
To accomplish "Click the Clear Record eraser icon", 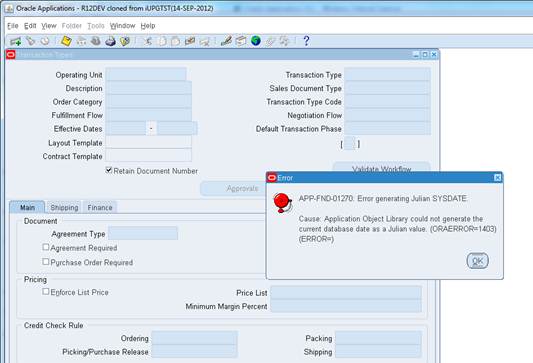I will pos(190,41).
